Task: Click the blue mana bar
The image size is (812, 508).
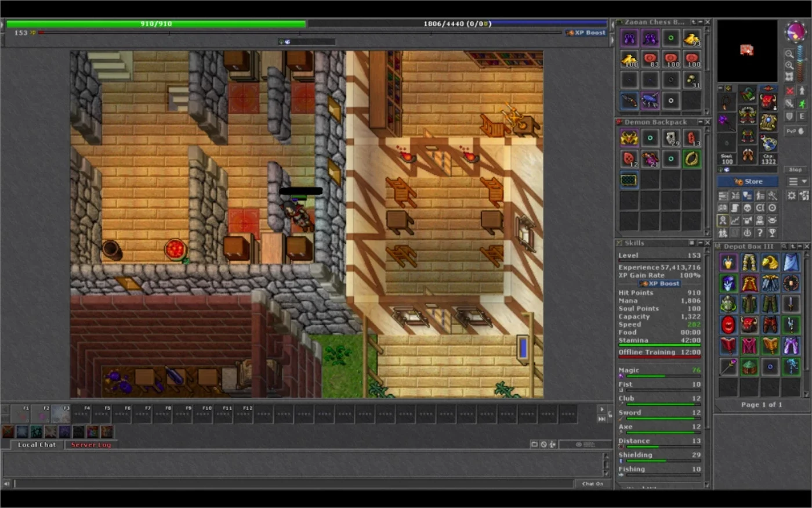Action: pyautogui.click(x=457, y=24)
